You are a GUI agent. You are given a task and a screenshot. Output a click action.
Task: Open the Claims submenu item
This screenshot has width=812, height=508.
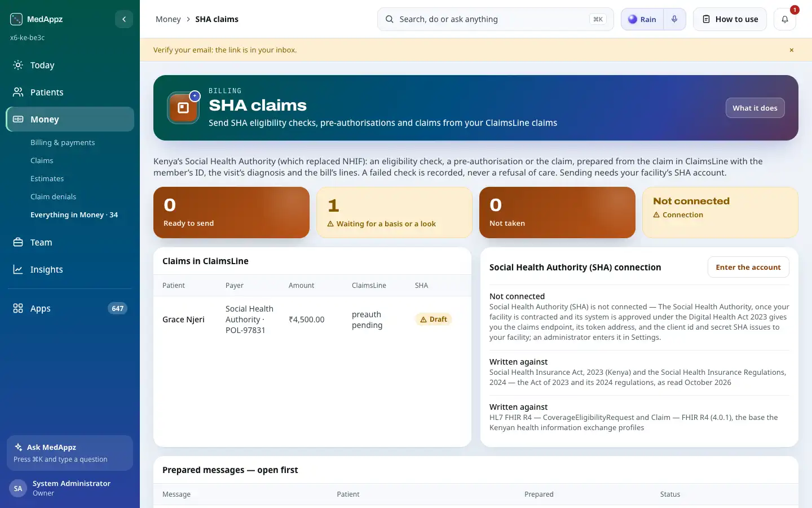pyautogui.click(x=42, y=161)
